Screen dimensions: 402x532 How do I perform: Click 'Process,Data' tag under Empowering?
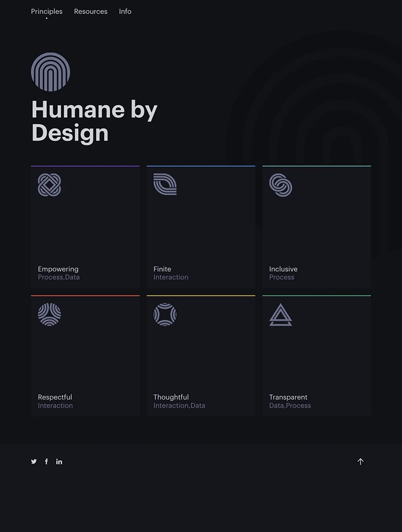coord(58,277)
